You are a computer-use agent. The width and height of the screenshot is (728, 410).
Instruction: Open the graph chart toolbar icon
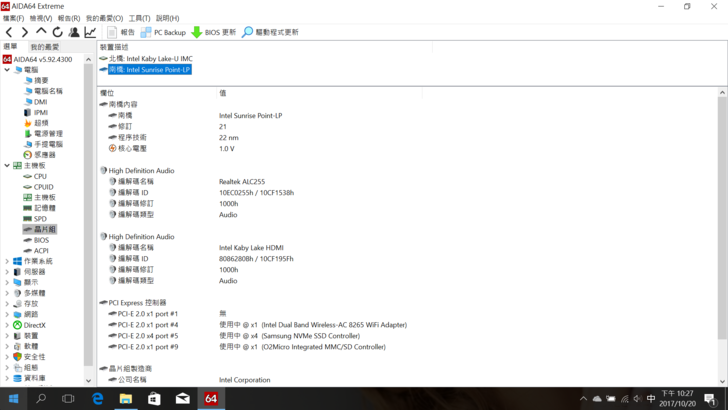(x=90, y=32)
